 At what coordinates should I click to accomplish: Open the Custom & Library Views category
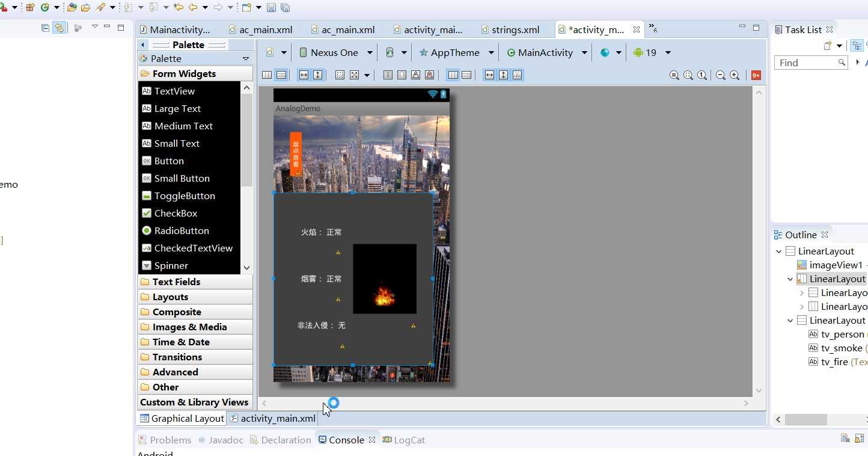pos(195,402)
